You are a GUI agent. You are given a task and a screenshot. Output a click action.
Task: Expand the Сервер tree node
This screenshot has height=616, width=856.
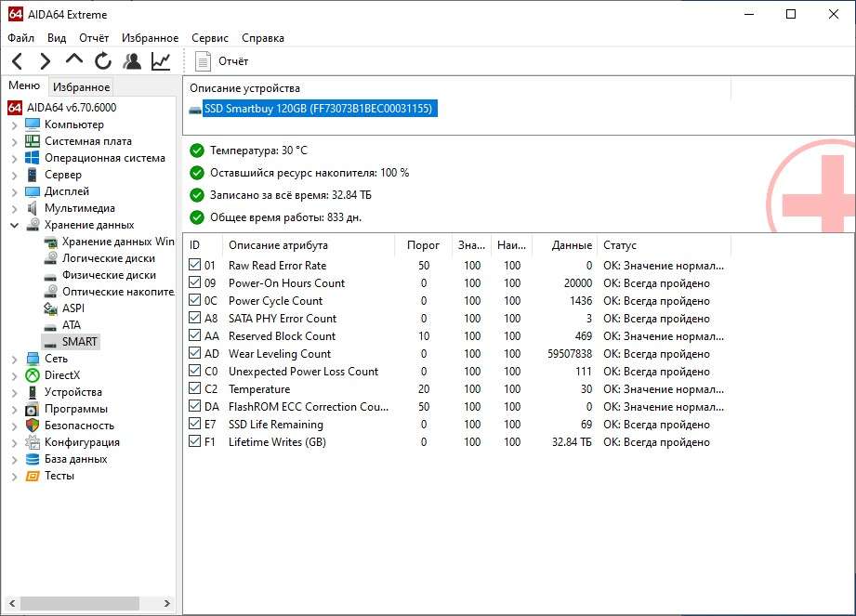[x=14, y=176]
